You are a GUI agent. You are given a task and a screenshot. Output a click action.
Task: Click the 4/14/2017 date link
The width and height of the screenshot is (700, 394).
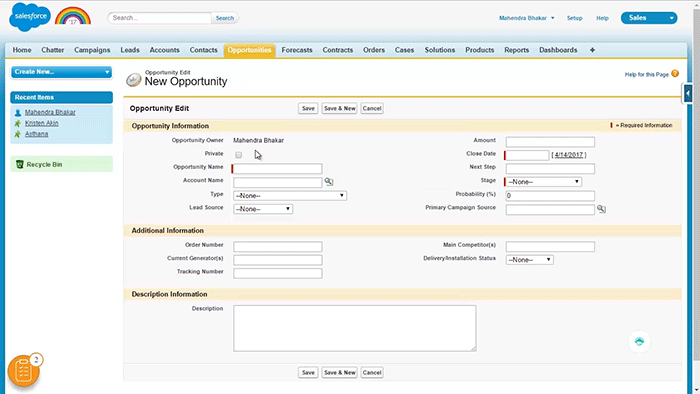point(569,155)
